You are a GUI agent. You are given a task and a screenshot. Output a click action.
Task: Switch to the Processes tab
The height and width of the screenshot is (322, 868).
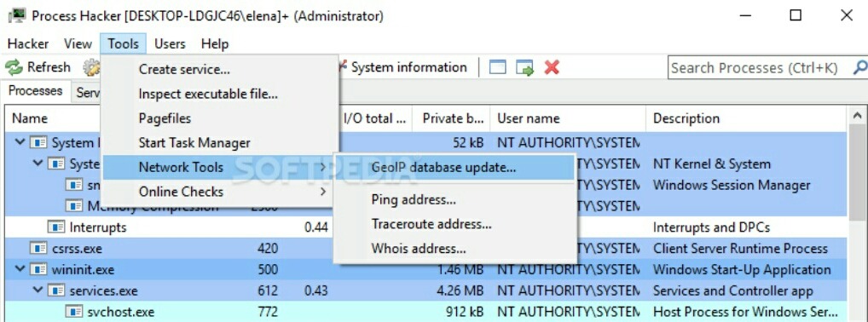pyautogui.click(x=36, y=91)
